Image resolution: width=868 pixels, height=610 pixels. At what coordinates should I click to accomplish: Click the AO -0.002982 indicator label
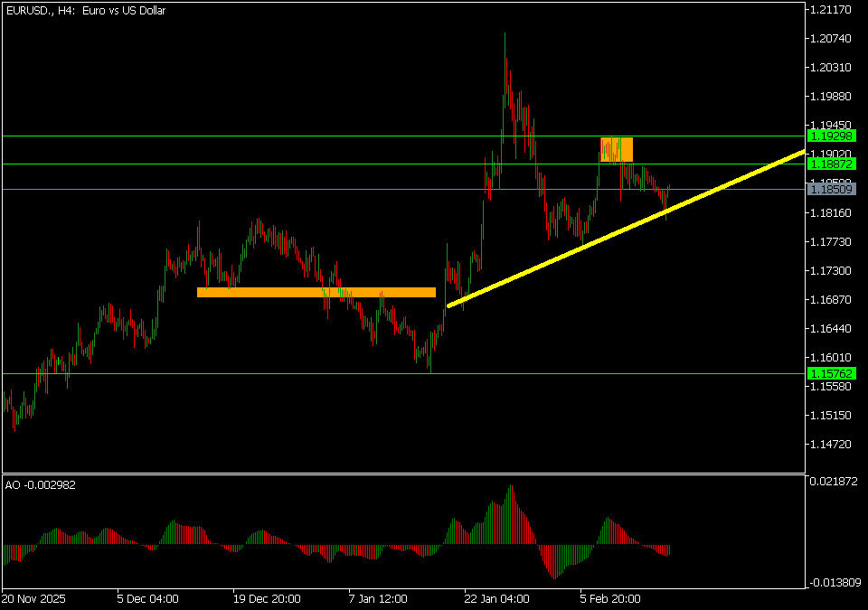[41, 485]
